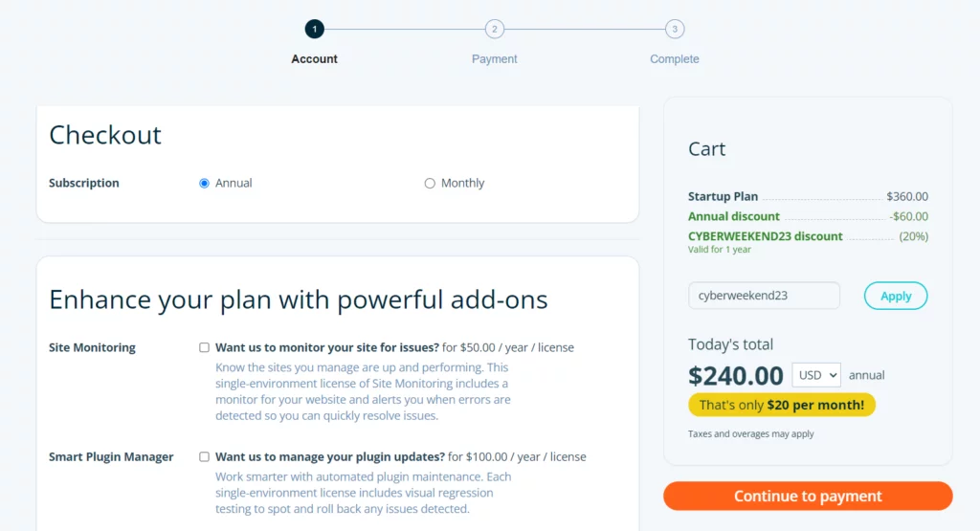
Task: Jump to the Payment step label
Action: pos(494,59)
